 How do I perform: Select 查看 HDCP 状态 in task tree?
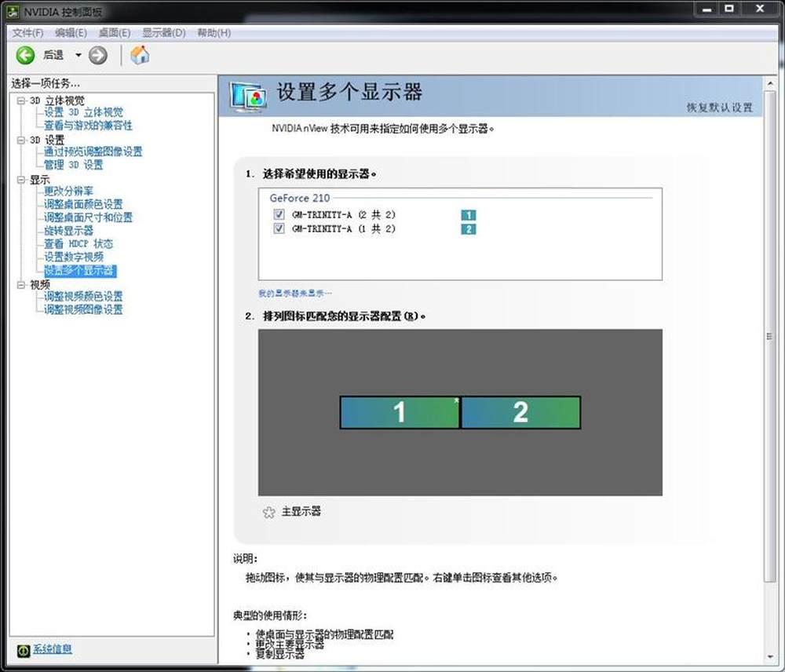[x=78, y=244]
